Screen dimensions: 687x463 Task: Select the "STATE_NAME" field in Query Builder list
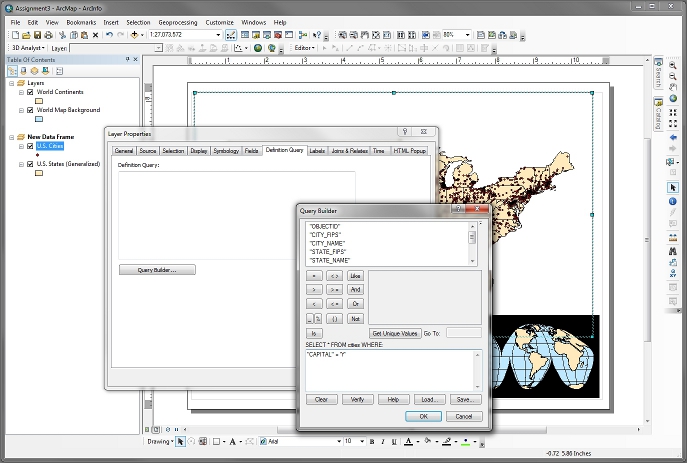click(x=329, y=260)
